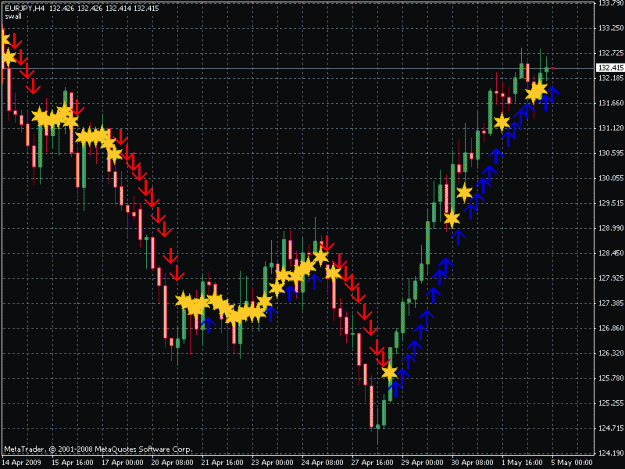Click the current price tag 132.415

pyautogui.click(x=611, y=68)
